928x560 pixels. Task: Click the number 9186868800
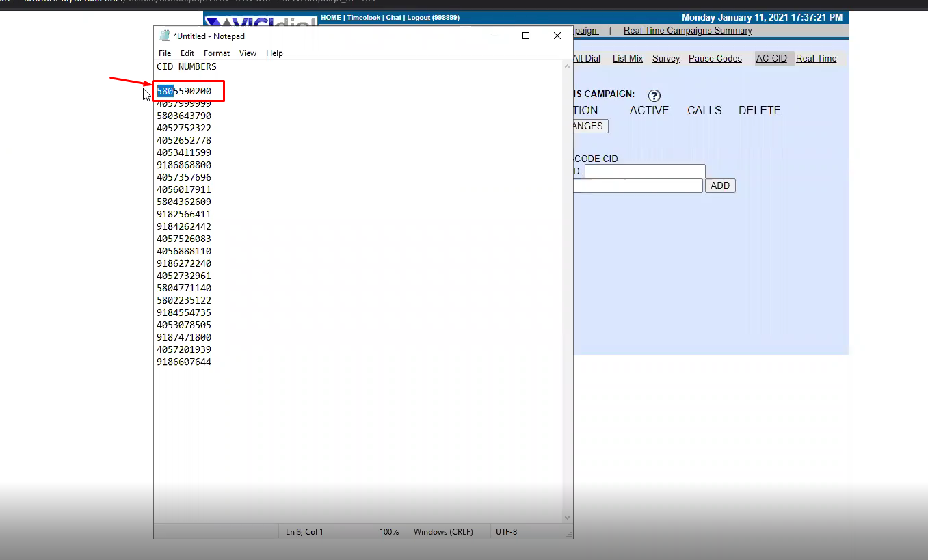coord(184,165)
